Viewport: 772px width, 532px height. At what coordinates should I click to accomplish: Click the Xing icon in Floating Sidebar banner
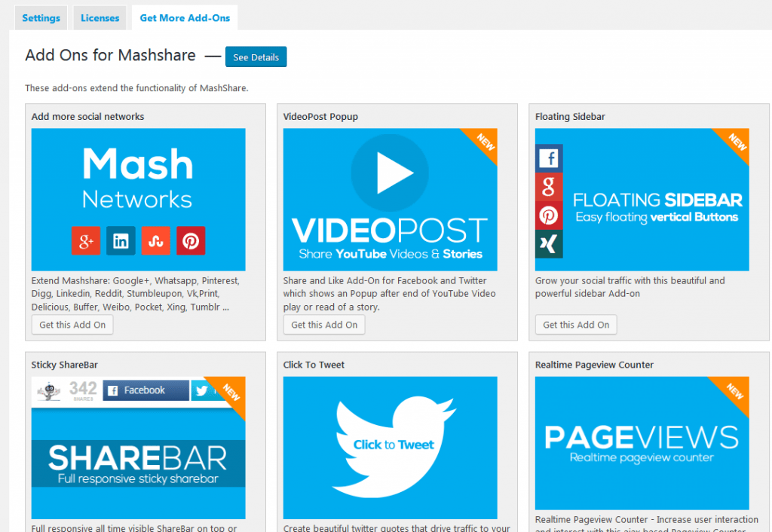tap(549, 245)
